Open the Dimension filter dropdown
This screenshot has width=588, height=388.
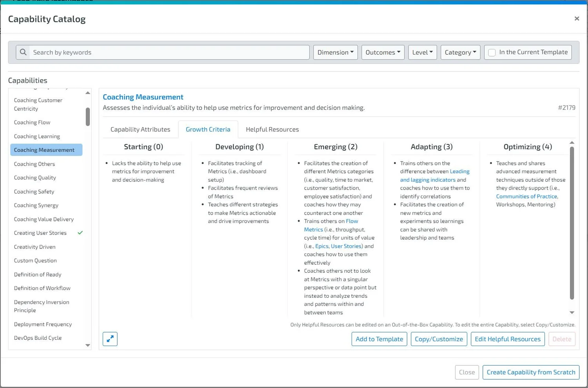coord(335,52)
